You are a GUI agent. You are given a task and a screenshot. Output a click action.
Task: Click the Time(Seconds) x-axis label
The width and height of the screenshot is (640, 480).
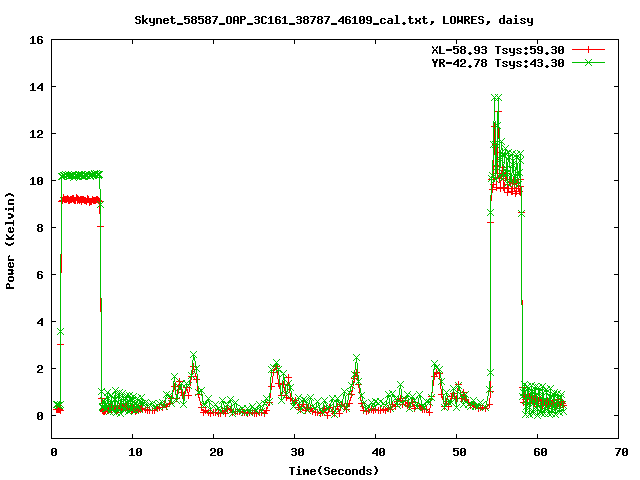pos(334,471)
